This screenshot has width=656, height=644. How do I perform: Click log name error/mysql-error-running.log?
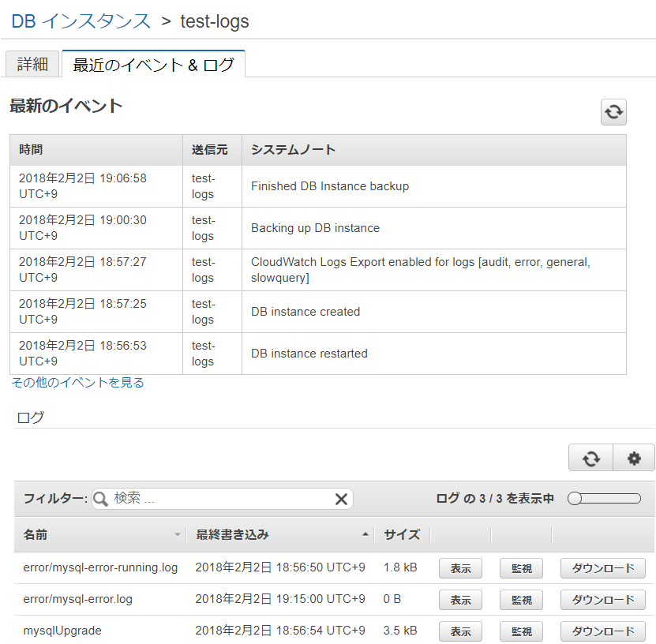(100, 567)
